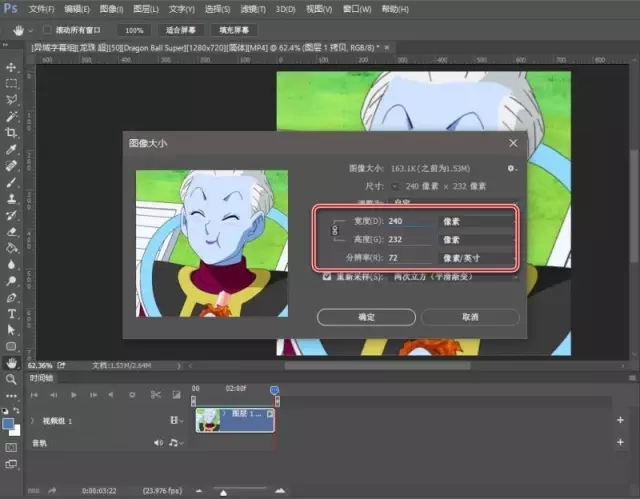Select the Rectangle shape tool
Image resolution: width=640 pixels, height=499 pixels.
[11, 346]
